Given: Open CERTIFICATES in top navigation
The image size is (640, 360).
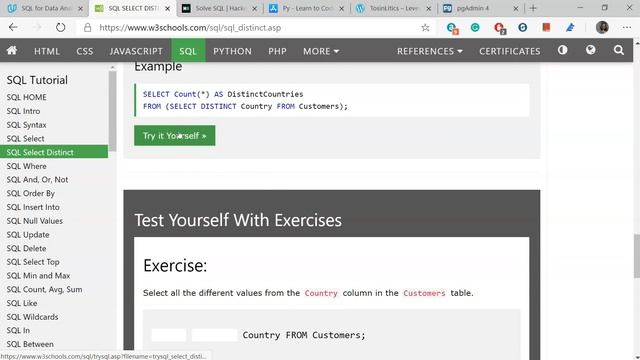Looking at the screenshot, I should [509, 51].
